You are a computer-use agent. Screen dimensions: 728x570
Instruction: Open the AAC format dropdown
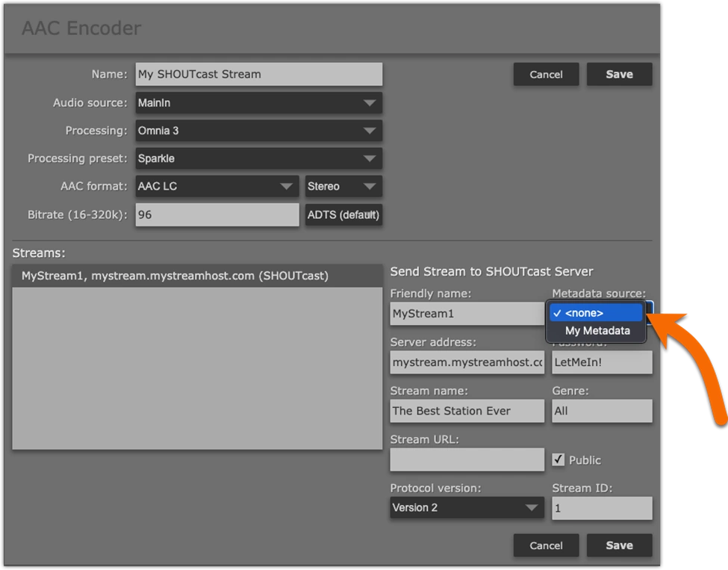(x=217, y=186)
